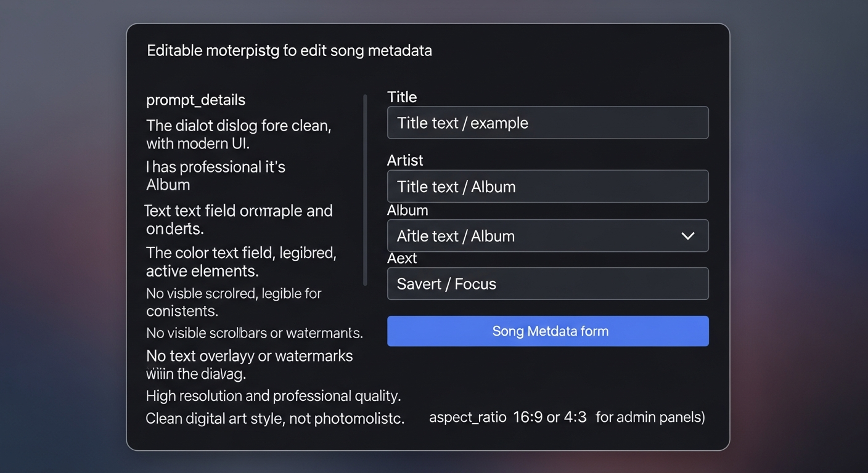Submit the form via the blue button
Viewport: 868px width, 473px height.
tap(548, 331)
